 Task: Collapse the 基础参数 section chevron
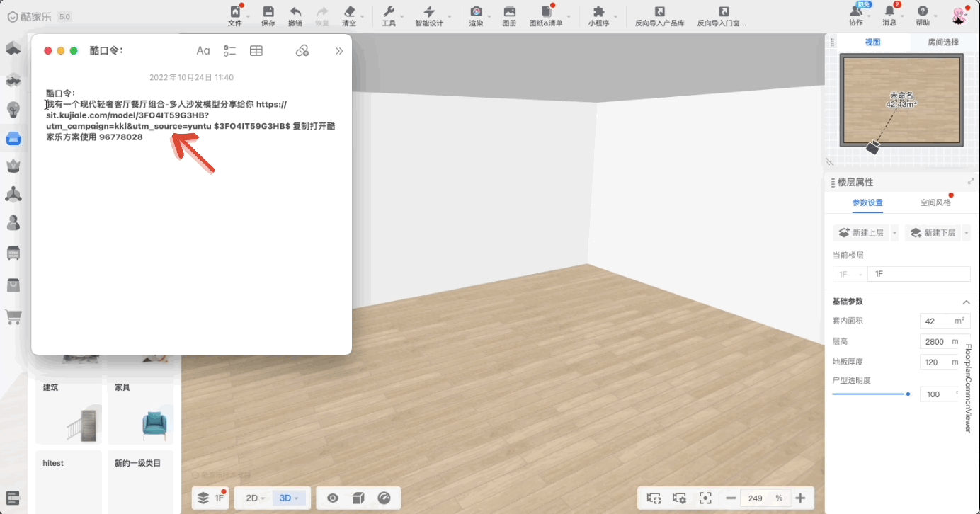pyautogui.click(x=966, y=302)
